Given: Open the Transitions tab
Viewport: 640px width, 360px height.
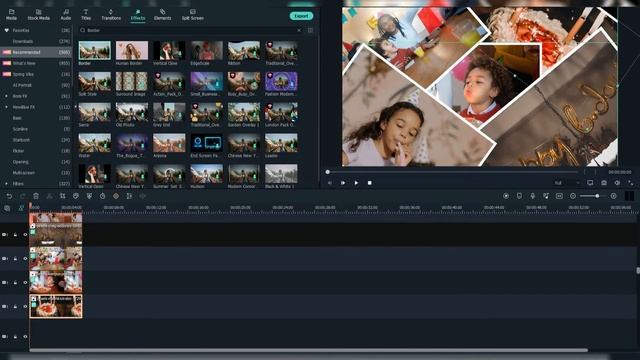Looking at the screenshot, I should pos(111,15).
